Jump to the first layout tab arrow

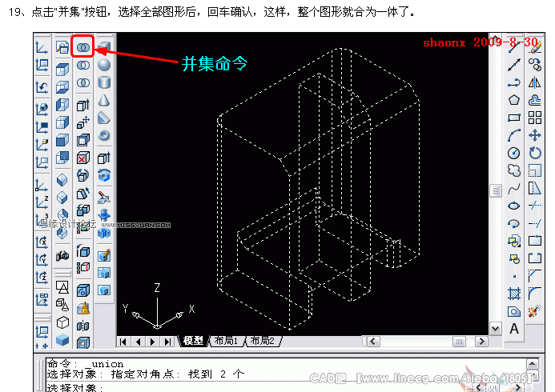[x=123, y=342]
